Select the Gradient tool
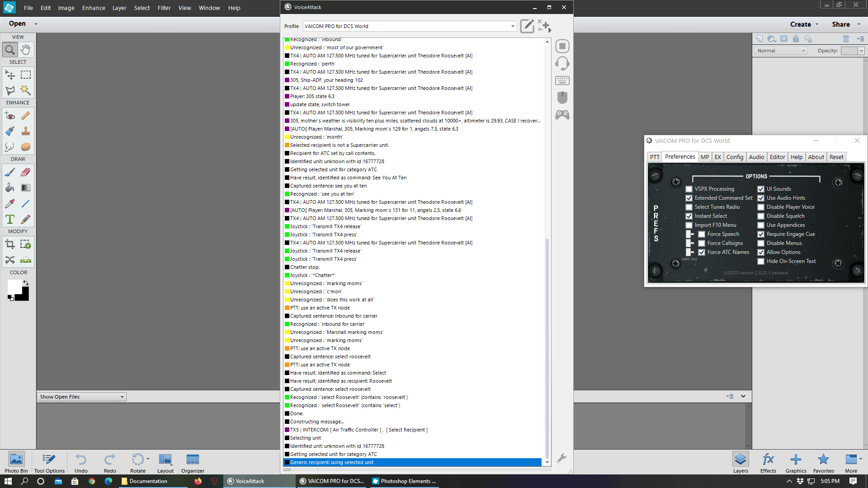Screen dimensions: 868x488 click(x=26, y=188)
